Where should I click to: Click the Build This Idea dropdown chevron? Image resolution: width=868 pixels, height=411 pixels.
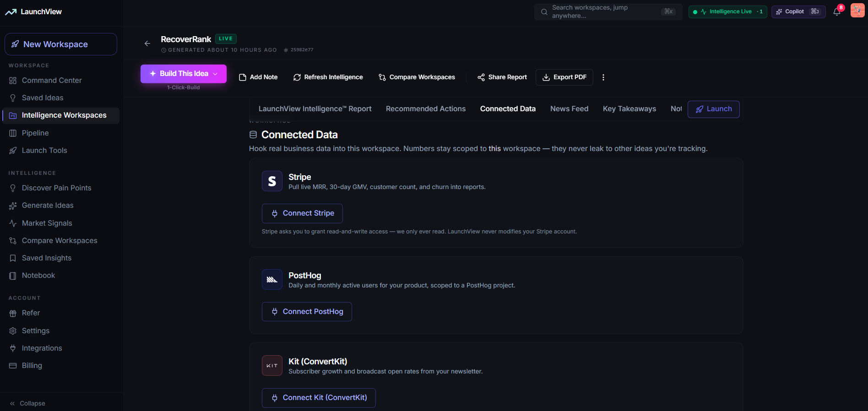215,74
